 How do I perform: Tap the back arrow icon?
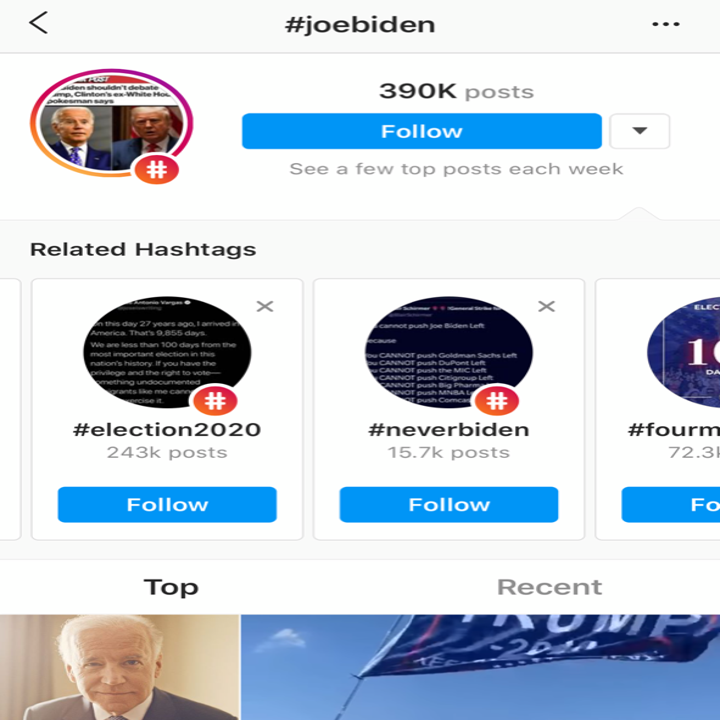pos(38,23)
